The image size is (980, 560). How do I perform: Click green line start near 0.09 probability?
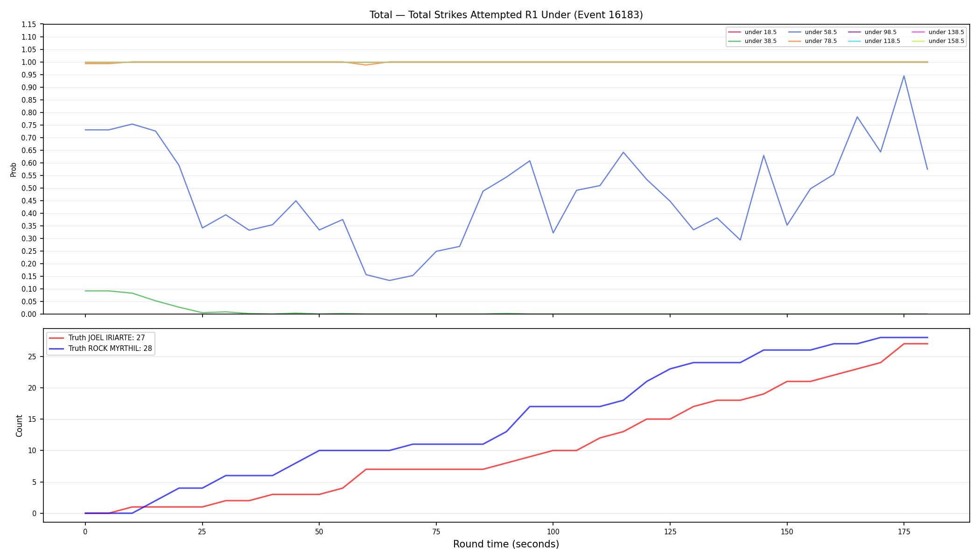point(85,291)
